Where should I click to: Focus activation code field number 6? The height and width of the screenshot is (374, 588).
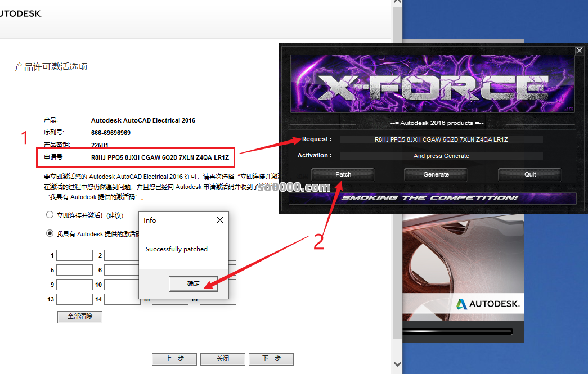[x=122, y=270]
